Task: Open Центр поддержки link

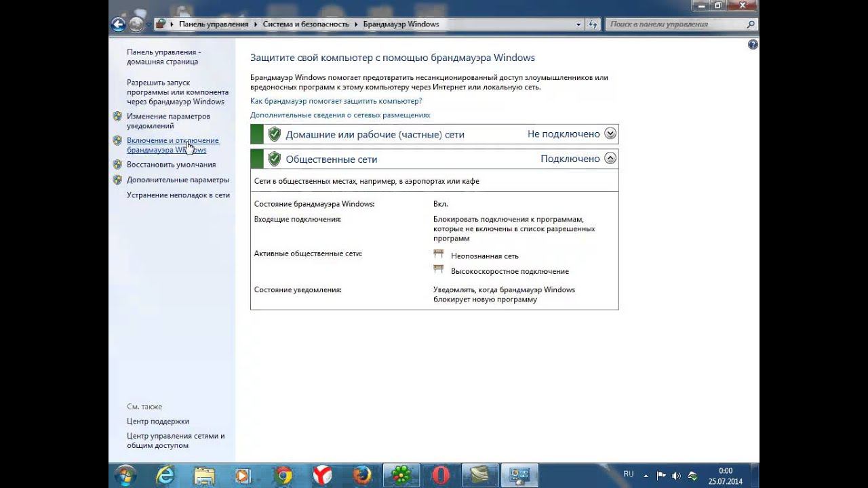Action: [x=158, y=422]
